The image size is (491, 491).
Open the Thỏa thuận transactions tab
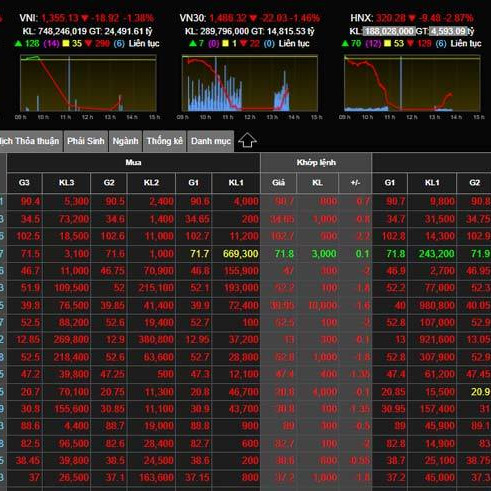pyautogui.click(x=31, y=141)
